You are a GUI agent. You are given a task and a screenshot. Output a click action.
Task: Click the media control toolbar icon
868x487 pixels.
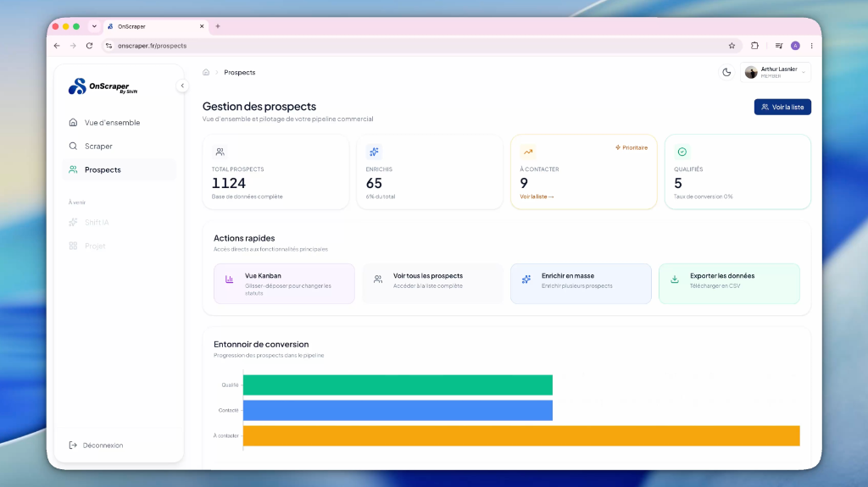pos(779,46)
